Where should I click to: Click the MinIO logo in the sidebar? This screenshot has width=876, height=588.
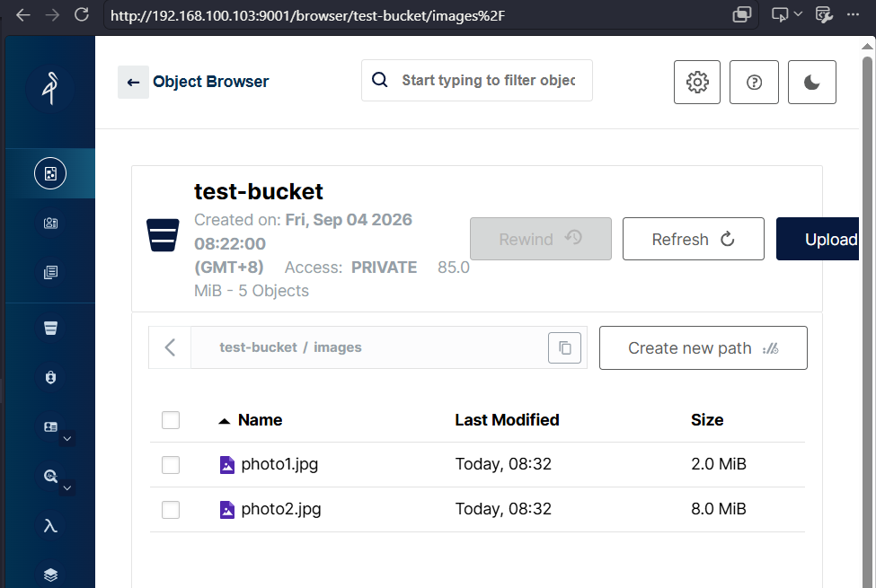50,88
